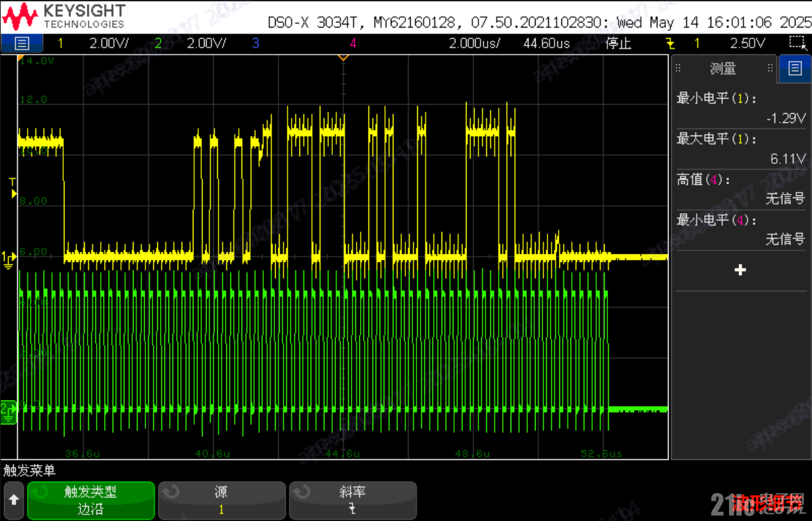Enable channel 3 in the header
Screen dimensions: 812x521
click(x=255, y=44)
